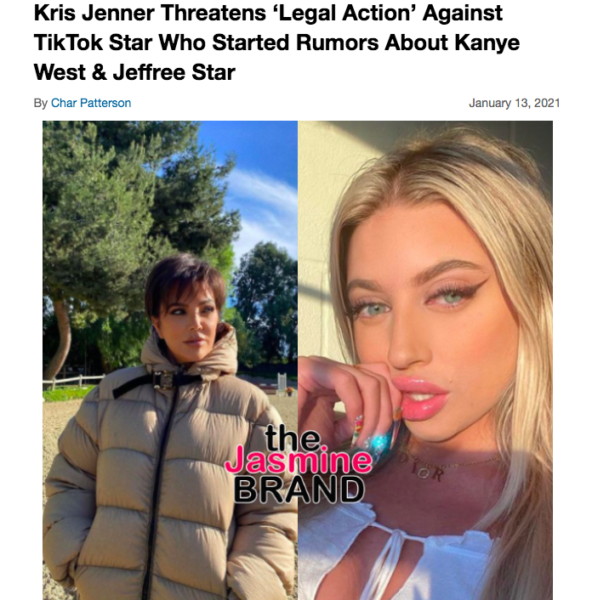The image size is (592, 600).
Task: Select the January 13, 2021 publish date
Action: (514, 103)
